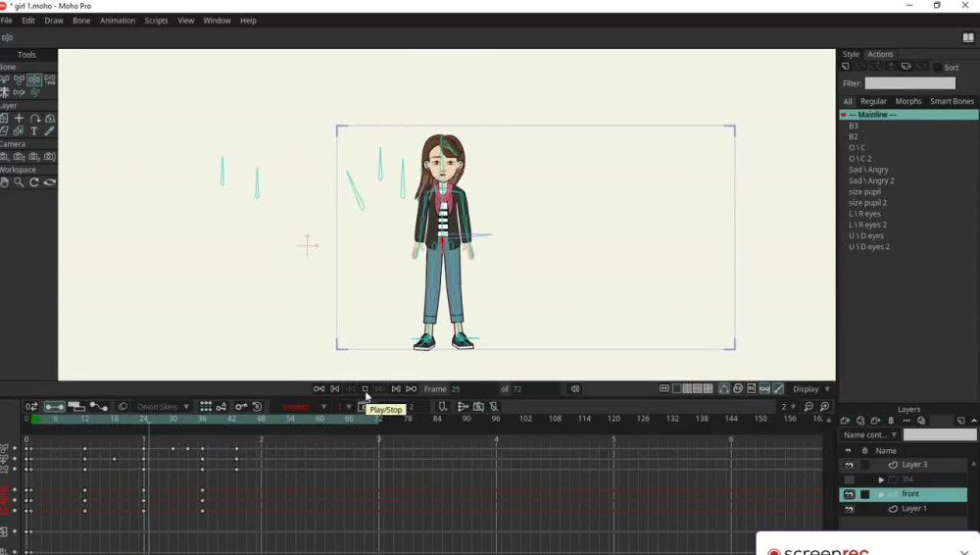Viewport: 980px width, 555px height.
Task: Toggle visibility of Layer 3
Action: (849, 465)
